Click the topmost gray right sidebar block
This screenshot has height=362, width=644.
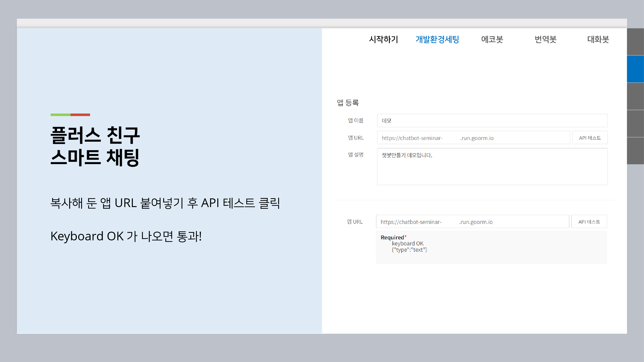tap(635, 42)
